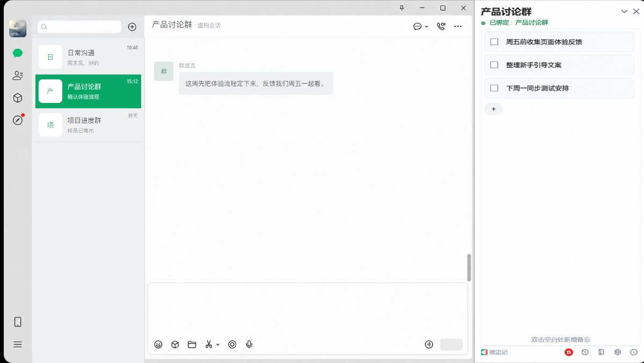
Task: Open the history icon in notes footer
Action: [x=585, y=352]
